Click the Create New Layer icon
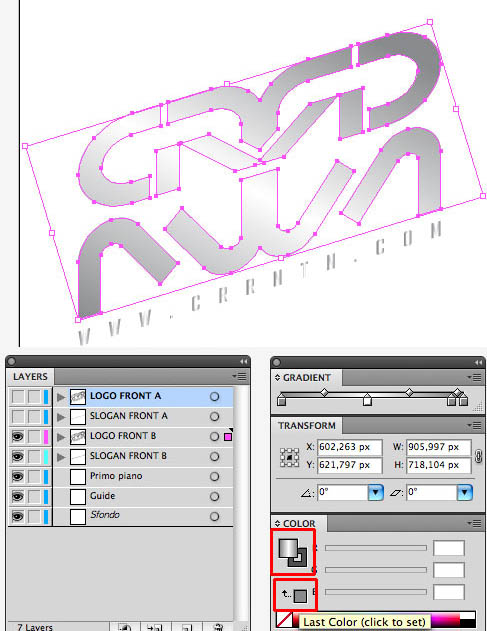Screen dimensions: 487x631 click(186, 627)
